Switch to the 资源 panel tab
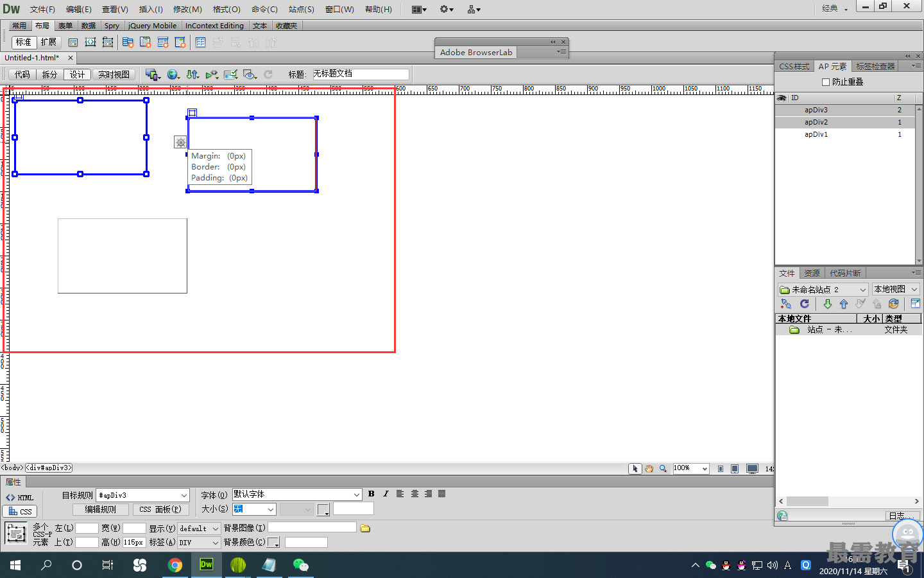 tap(812, 274)
